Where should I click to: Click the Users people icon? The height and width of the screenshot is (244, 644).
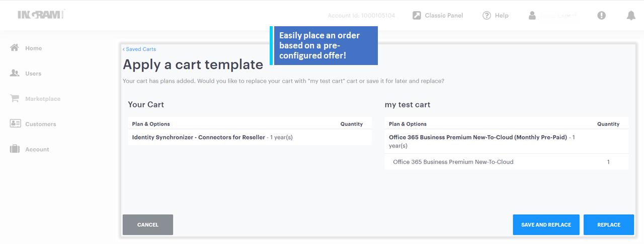15,73
